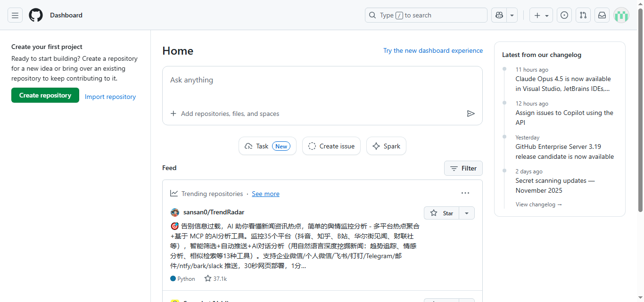Click the Create issue button

click(331, 146)
